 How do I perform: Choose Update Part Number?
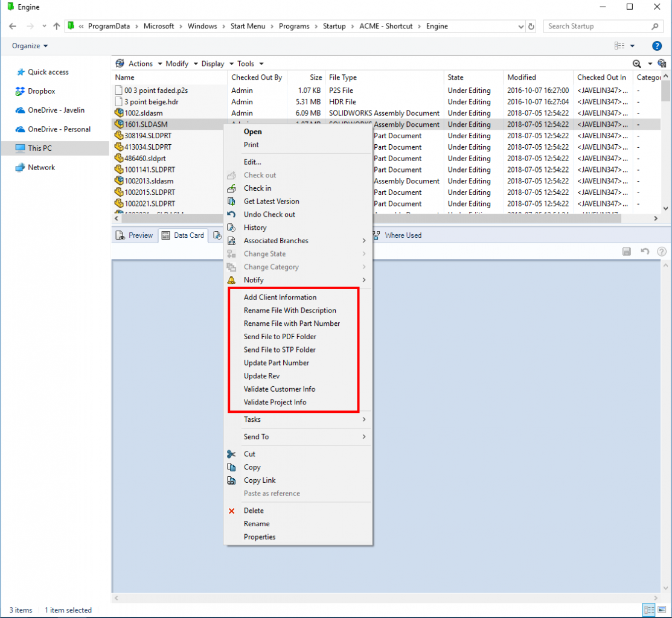277,363
